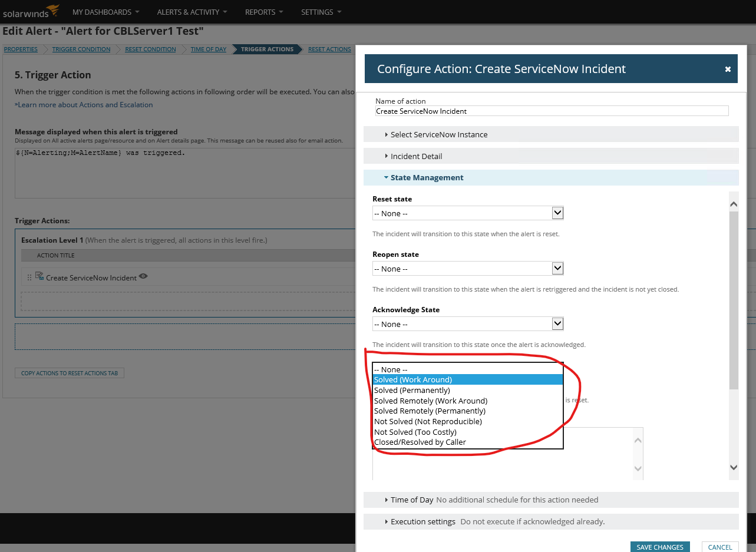Open the Reset state dropdown
Screen dimensions: 756x552
[x=468, y=213]
